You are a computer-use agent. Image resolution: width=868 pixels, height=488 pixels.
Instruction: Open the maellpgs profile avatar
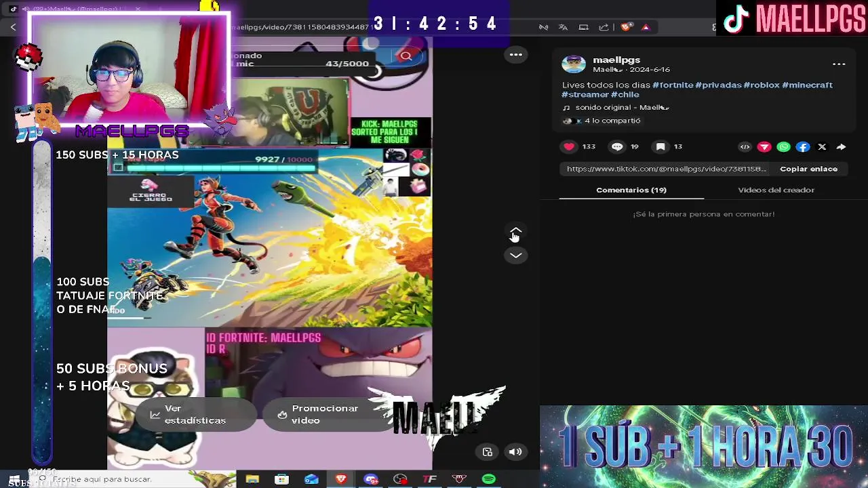coord(574,64)
